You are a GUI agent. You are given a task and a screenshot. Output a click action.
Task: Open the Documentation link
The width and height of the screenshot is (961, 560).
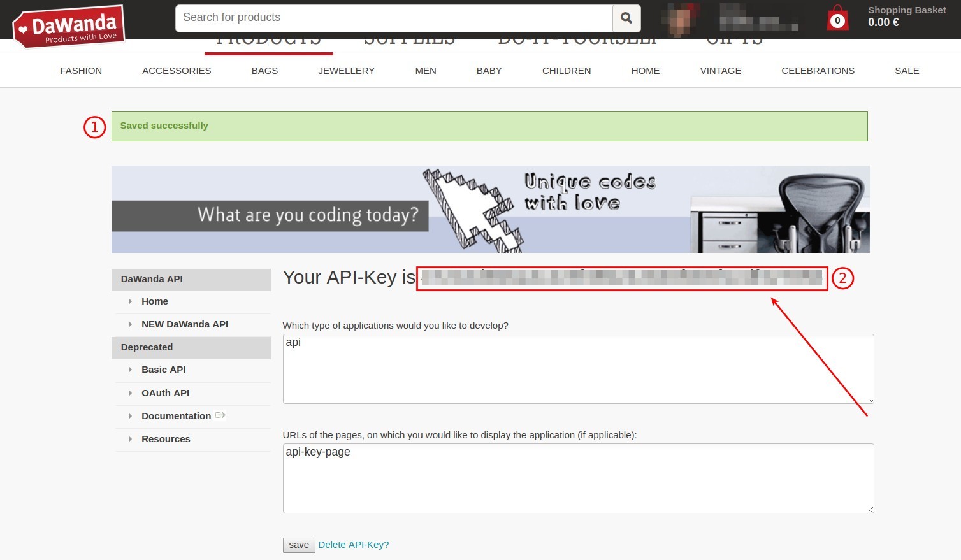(176, 416)
